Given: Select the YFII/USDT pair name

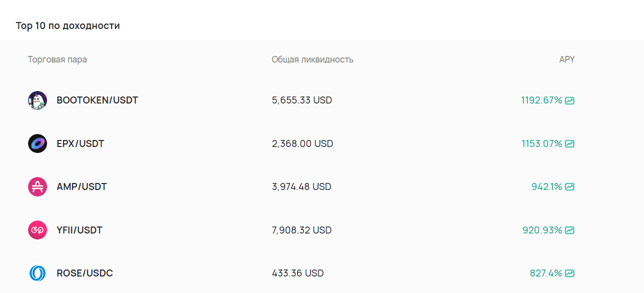Looking at the screenshot, I should [79, 230].
